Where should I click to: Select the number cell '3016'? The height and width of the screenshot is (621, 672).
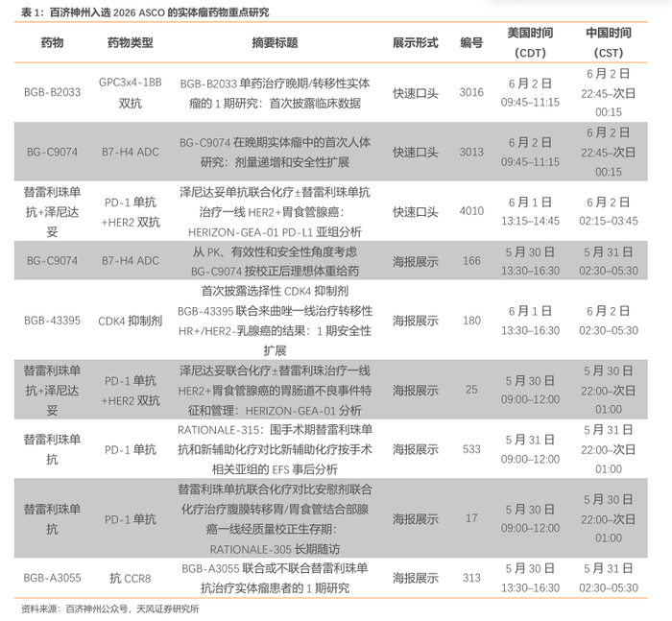click(471, 92)
